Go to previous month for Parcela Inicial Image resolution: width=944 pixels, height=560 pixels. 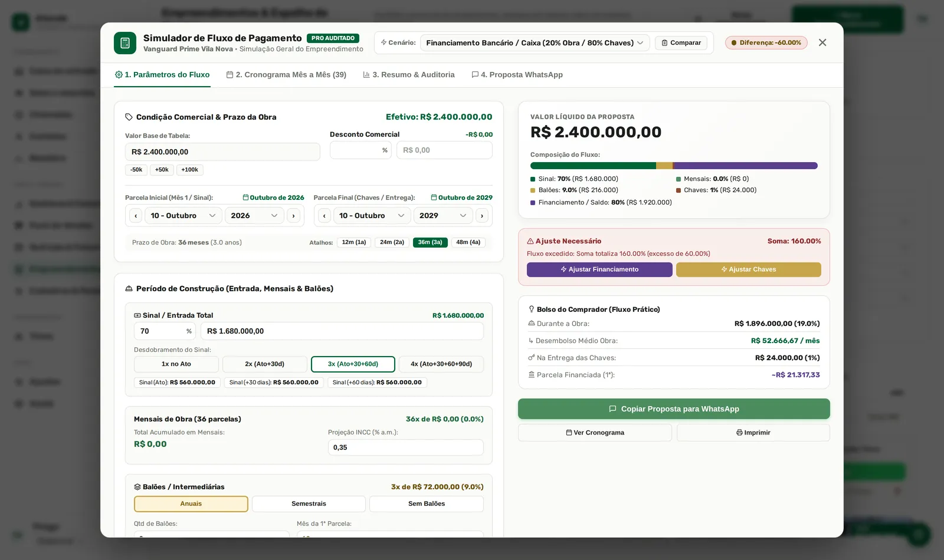136,216
